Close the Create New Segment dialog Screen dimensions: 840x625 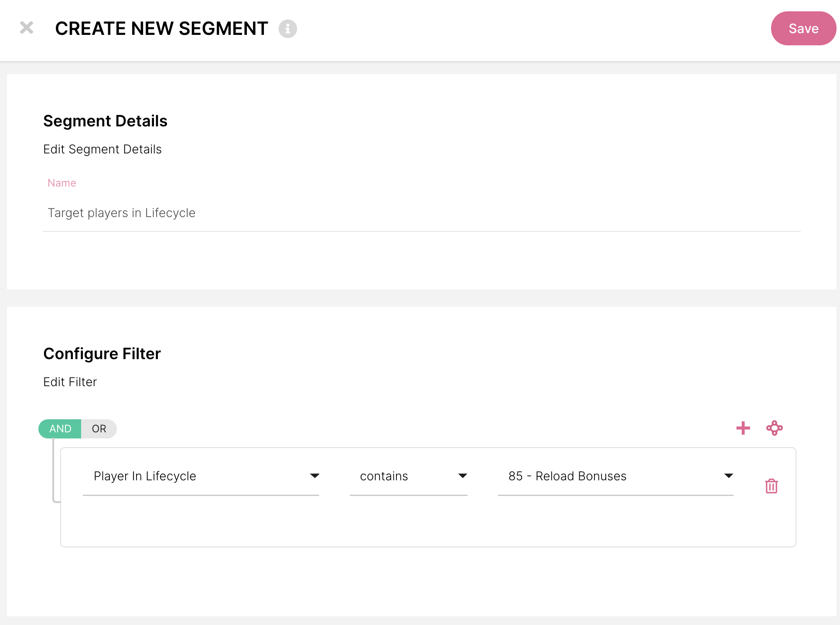27,28
